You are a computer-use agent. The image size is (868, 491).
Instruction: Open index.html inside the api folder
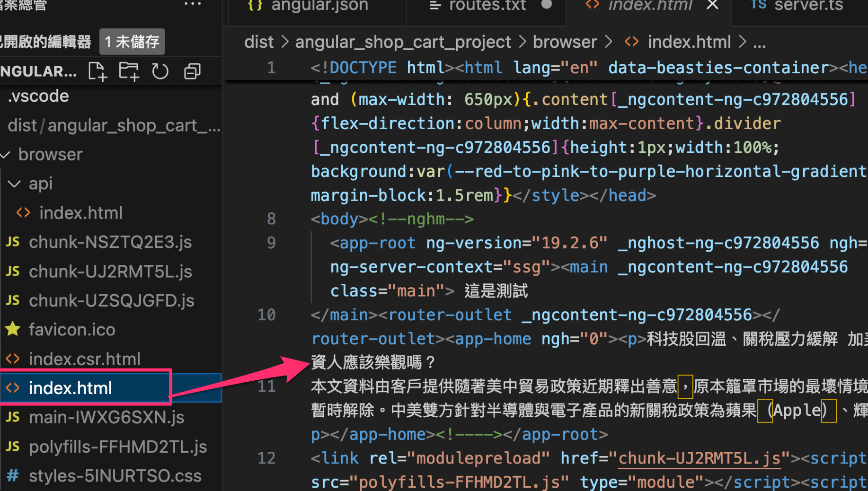coord(81,213)
